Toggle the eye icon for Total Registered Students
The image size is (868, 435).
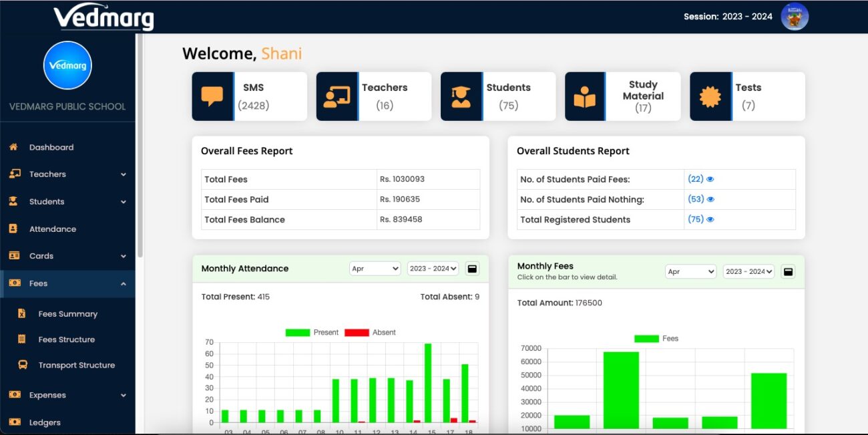point(712,219)
